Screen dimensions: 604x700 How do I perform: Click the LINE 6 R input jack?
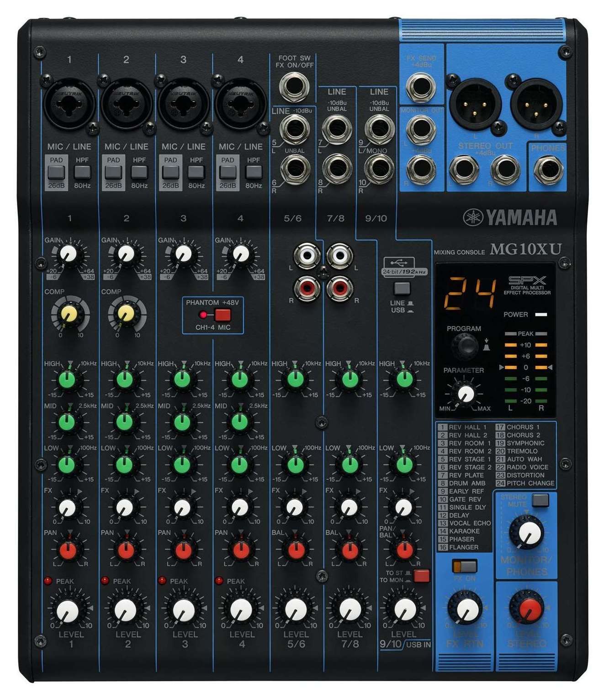click(x=295, y=168)
